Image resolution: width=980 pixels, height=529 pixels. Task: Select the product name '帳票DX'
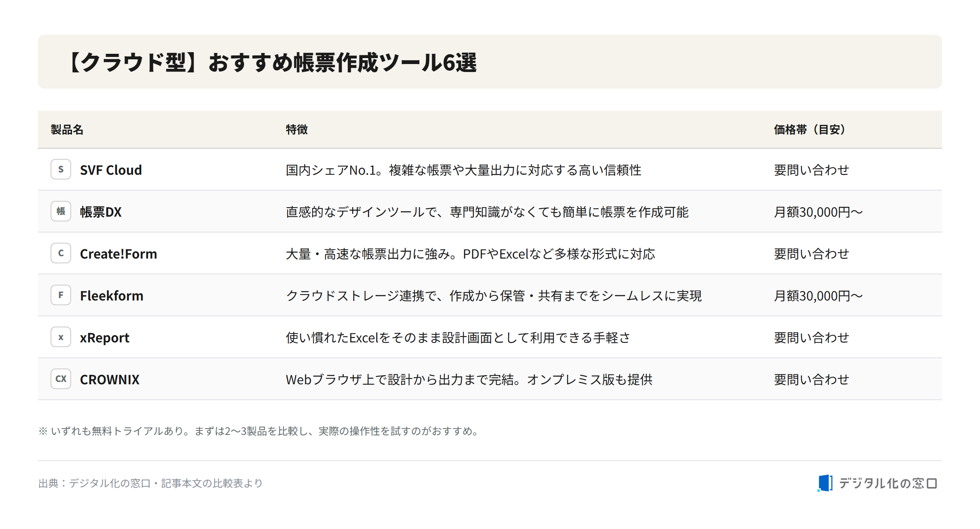pos(100,212)
